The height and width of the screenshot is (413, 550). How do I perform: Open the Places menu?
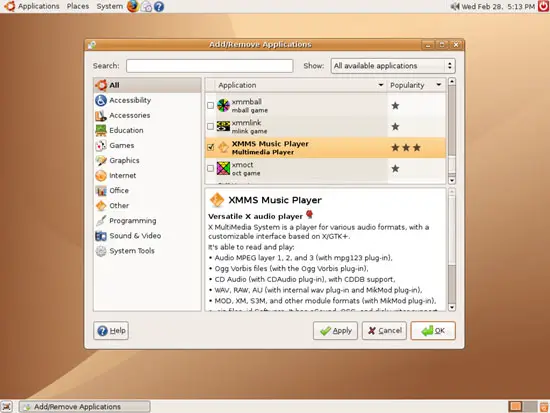[78, 6]
